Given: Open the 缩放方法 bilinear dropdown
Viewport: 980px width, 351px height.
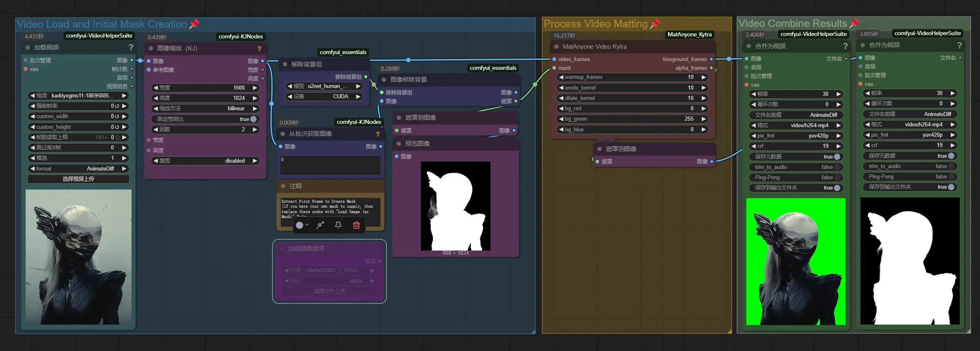Looking at the screenshot, I should 206,109.
